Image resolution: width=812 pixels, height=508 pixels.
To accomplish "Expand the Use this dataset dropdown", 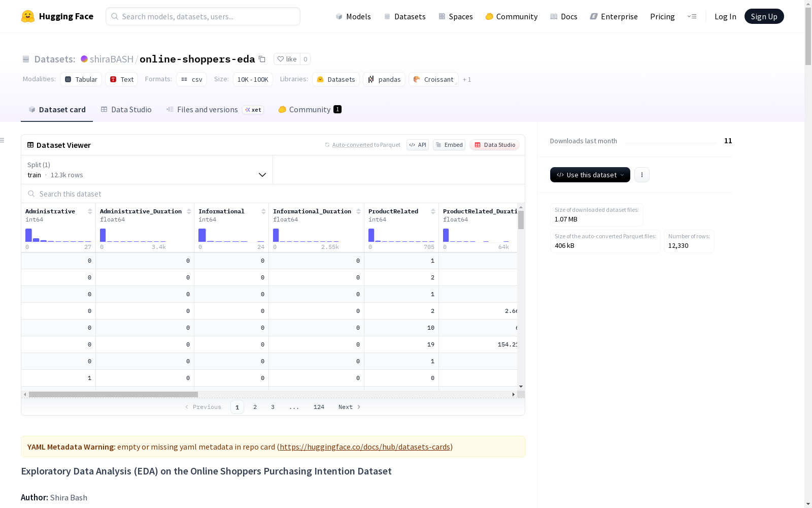I will tap(590, 175).
